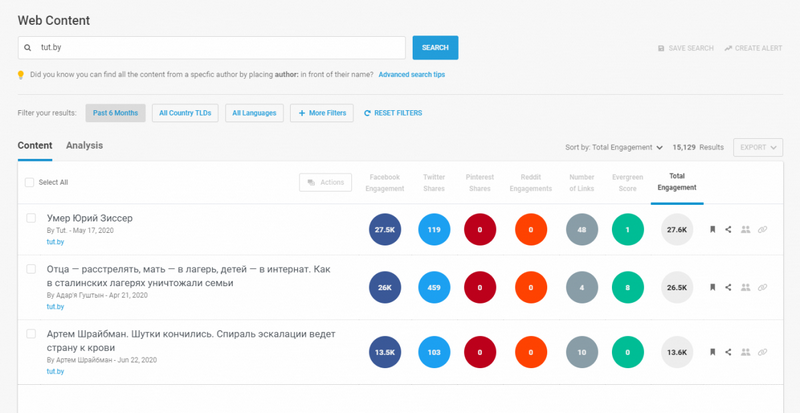This screenshot has width=800, height=413.
Task: Share the Артем Шрайбман article
Action: click(x=728, y=352)
